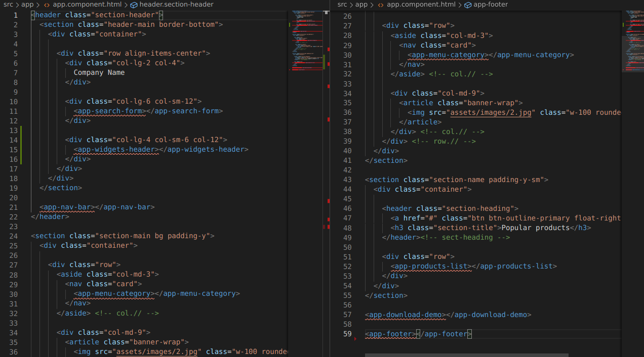644x357 pixels.
Task: Place cursor on Company Name text
Action: click(x=99, y=72)
